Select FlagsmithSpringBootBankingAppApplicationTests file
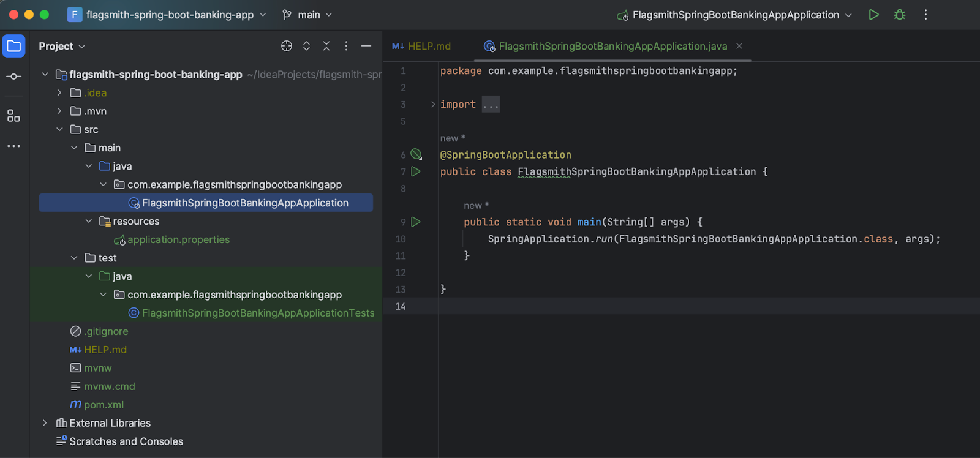Image resolution: width=980 pixels, height=458 pixels. coord(258,313)
